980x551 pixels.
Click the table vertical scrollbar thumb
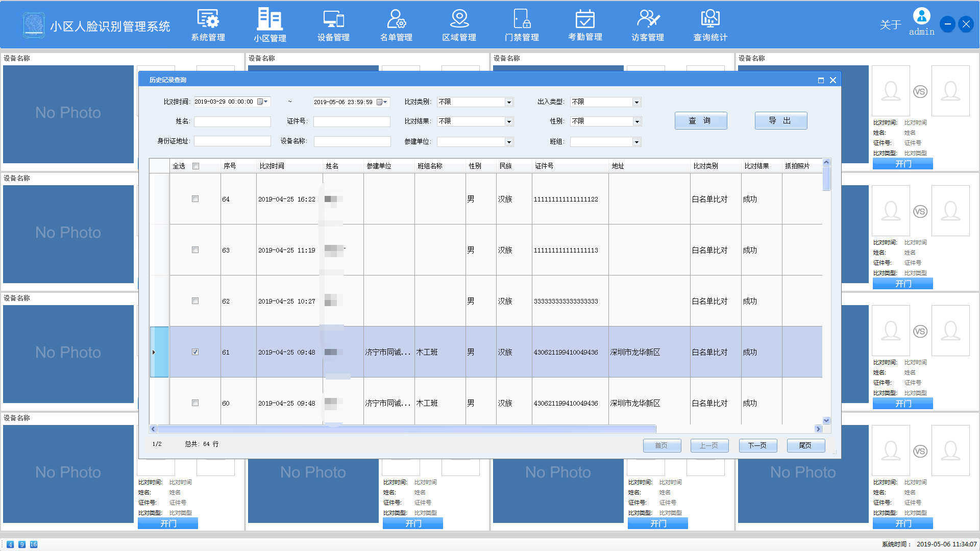coord(826,179)
